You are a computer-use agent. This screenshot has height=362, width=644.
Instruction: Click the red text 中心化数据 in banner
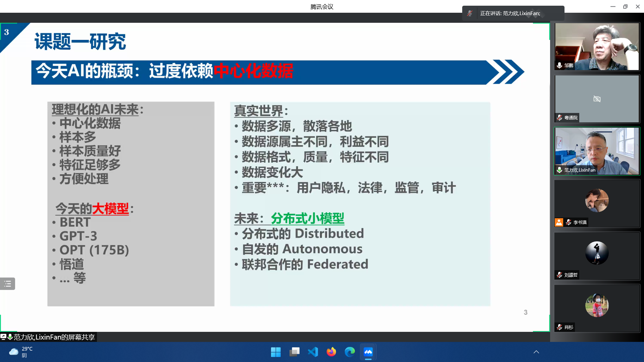254,71
